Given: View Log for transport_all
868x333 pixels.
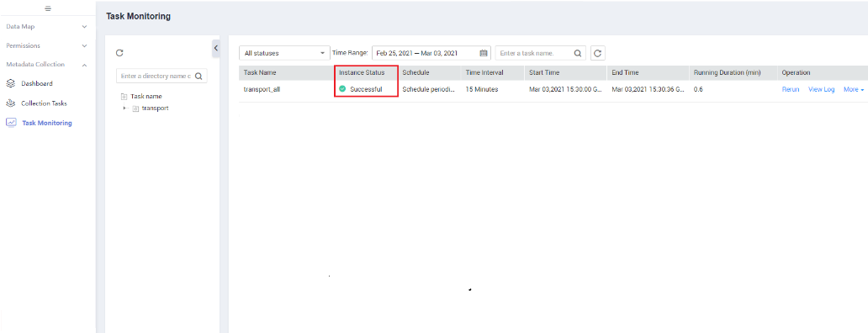Looking at the screenshot, I should 822,89.
